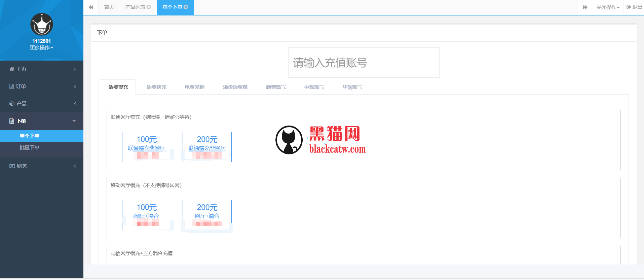Select the 中燃燃气 tab

[x=314, y=87]
